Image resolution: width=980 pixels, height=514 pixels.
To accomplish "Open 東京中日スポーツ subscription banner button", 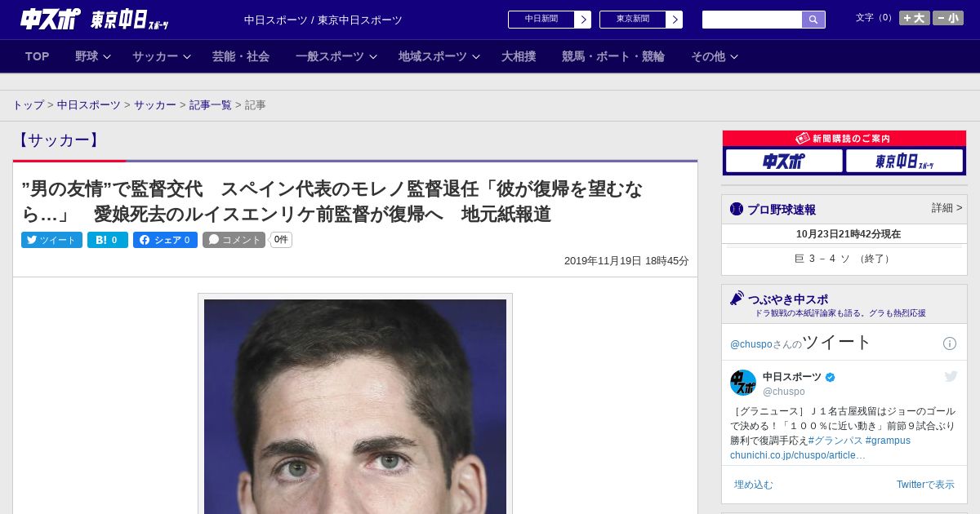I will coord(904,161).
